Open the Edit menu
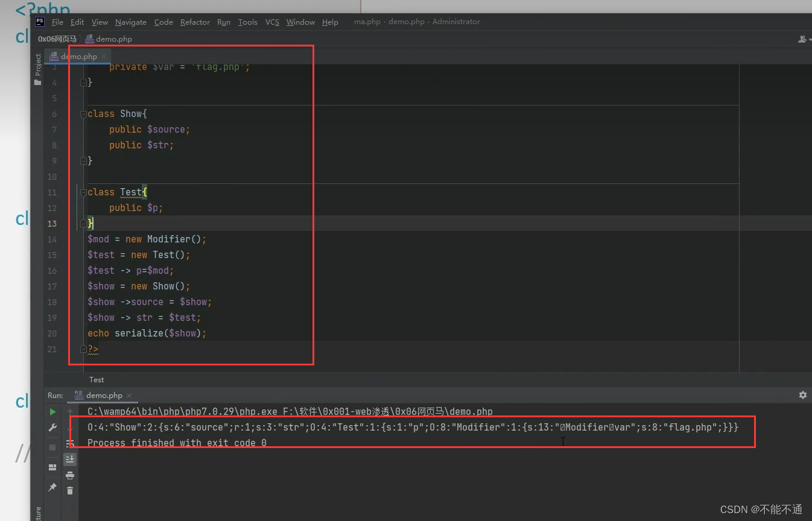Viewport: 812px width, 521px height. pyautogui.click(x=77, y=22)
